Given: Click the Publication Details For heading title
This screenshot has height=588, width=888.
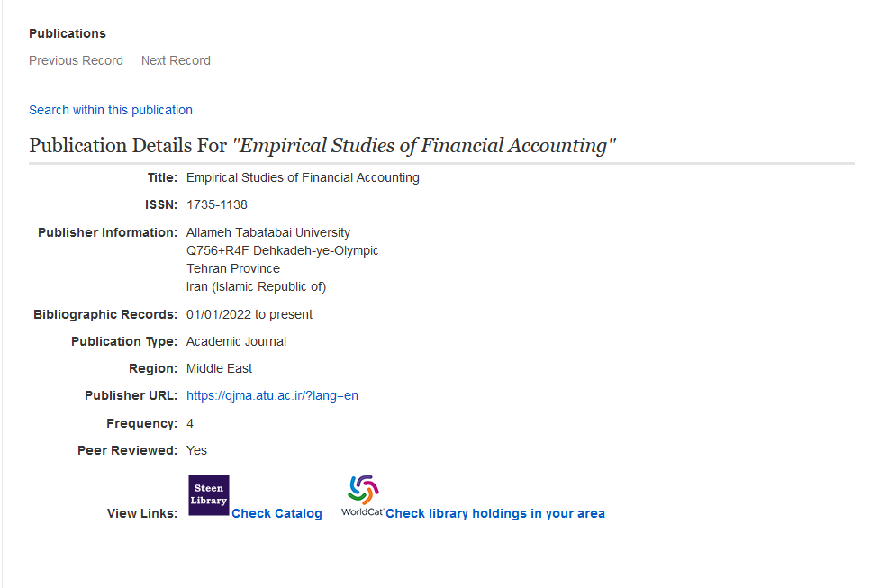Looking at the screenshot, I should pos(322,145).
